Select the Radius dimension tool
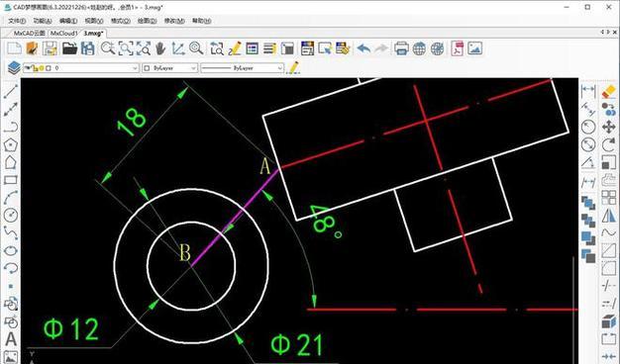The image size is (620, 364). click(x=588, y=128)
